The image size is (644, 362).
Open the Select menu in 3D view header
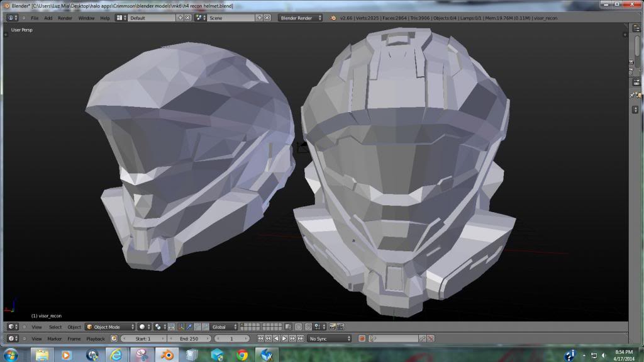(x=55, y=327)
